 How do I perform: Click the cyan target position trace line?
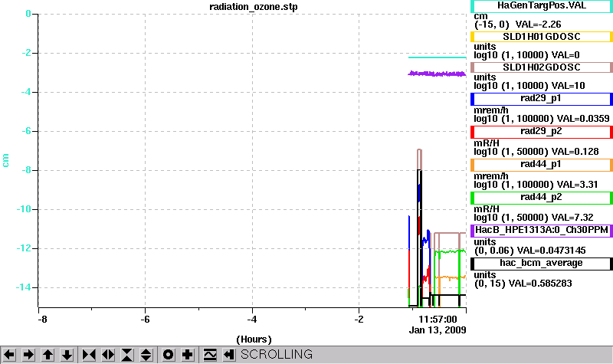pos(437,57)
